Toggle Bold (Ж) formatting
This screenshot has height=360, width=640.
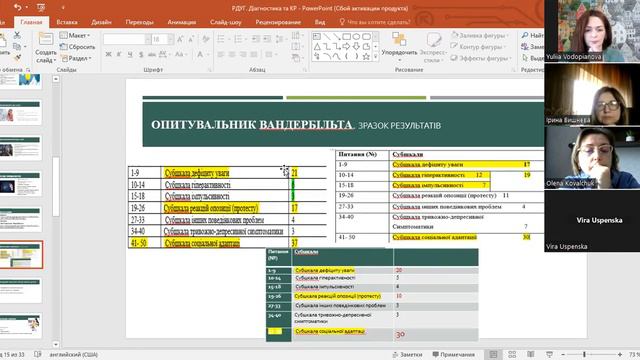tap(108, 54)
